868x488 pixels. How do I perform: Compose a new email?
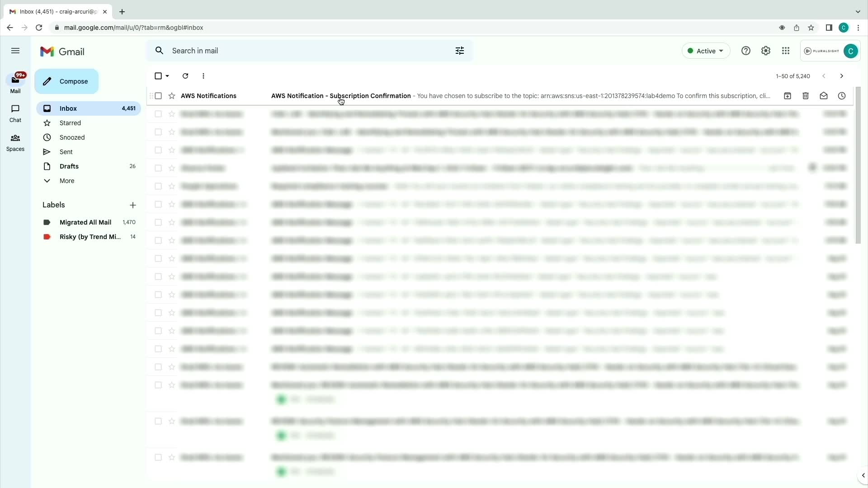click(x=66, y=81)
